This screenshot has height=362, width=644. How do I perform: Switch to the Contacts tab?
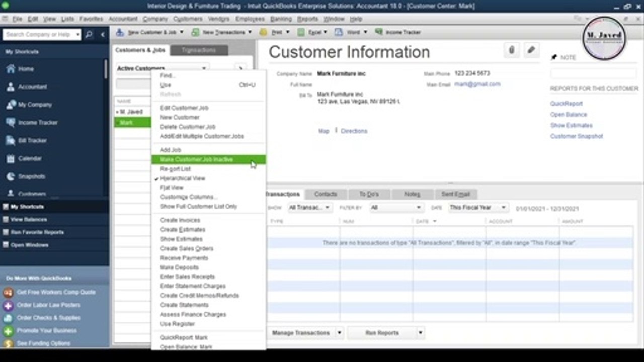(x=326, y=194)
